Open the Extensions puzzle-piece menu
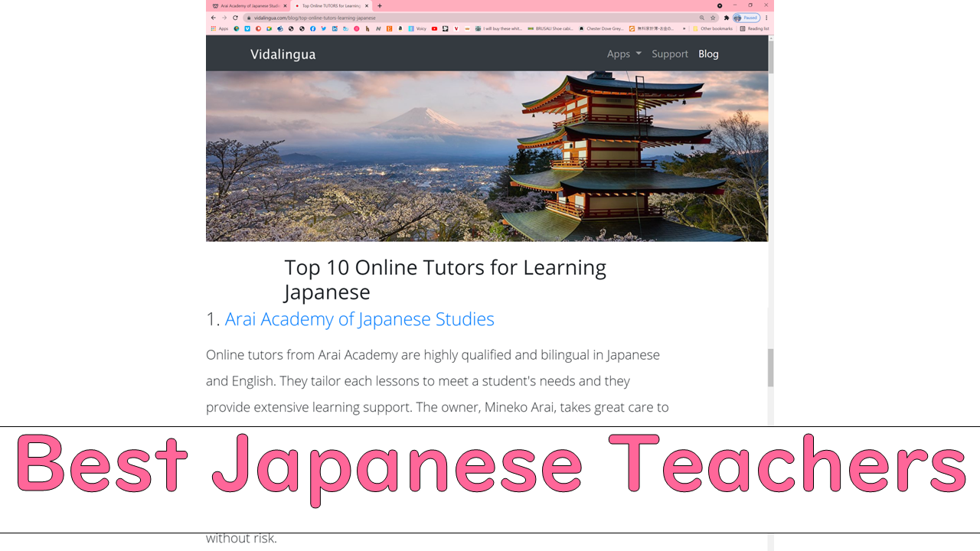Screen dimensions: 980x551 tap(727, 18)
